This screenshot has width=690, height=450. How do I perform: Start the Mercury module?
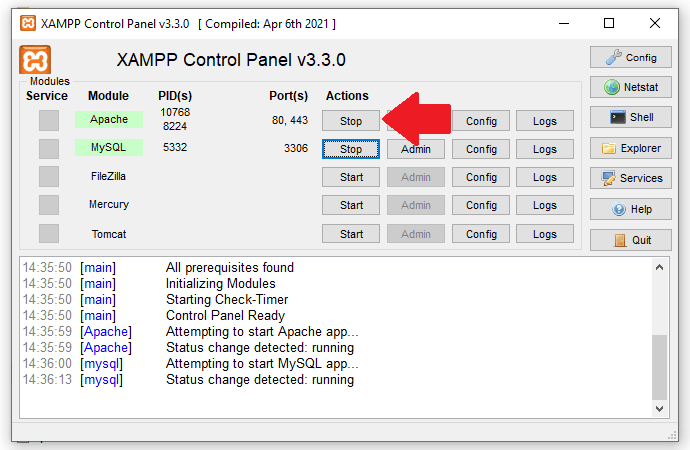[351, 205]
